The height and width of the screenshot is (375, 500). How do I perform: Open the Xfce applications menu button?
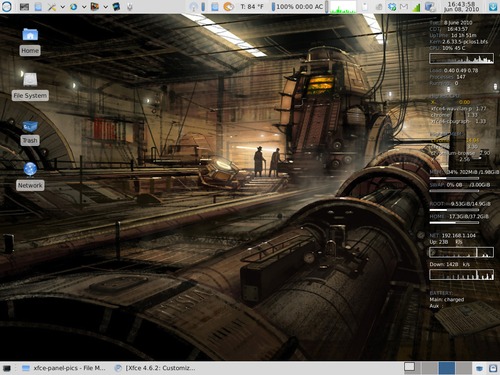pos(7,6)
